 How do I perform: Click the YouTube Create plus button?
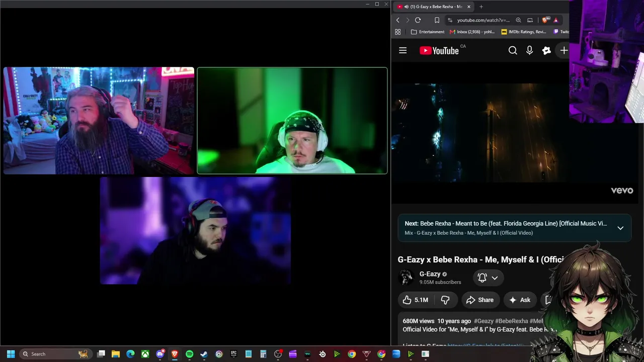click(x=564, y=50)
